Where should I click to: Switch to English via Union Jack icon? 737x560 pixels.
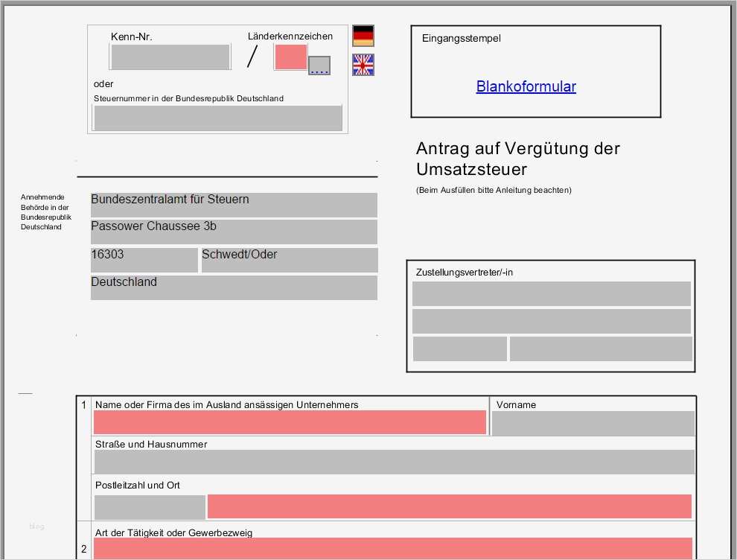(x=363, y=67)
